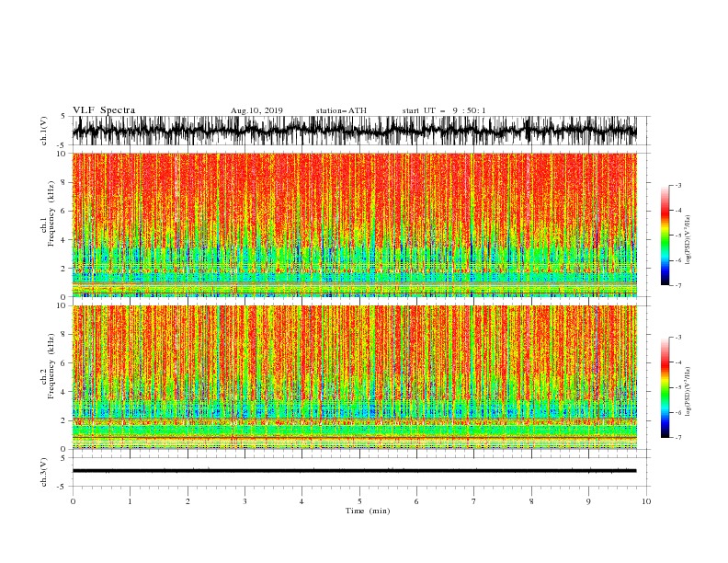Click the time axis tick label "7"
Image resolution: width=728 pixels, height=563 pixels.
coord(474,501)
